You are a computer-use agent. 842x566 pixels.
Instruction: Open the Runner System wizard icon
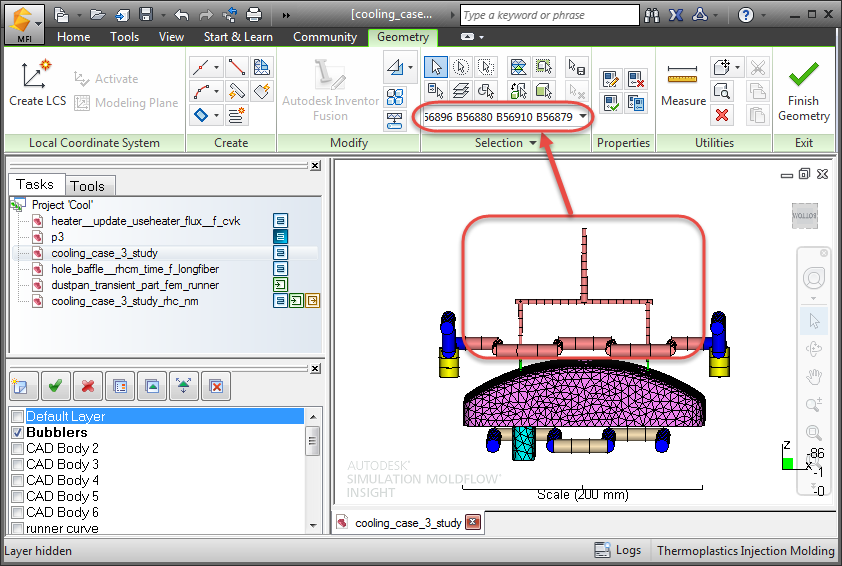pyautogui.click(x=236, y=91)
